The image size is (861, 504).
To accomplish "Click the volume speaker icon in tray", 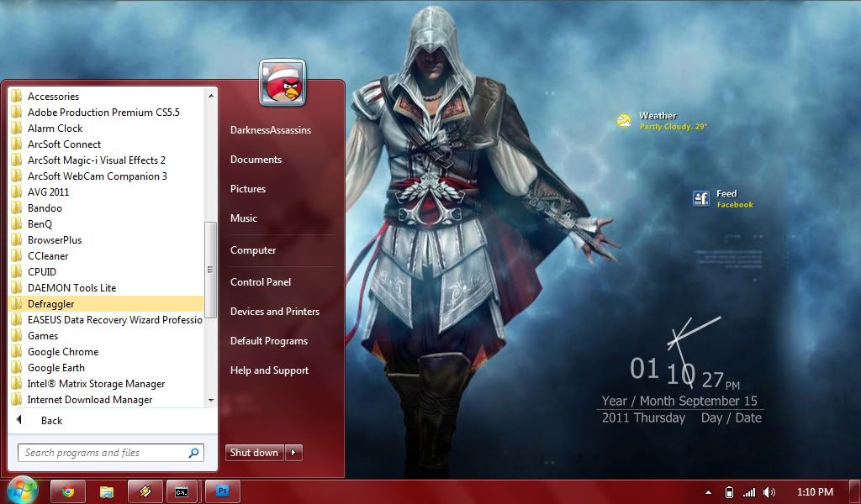I will pos(769,492).
